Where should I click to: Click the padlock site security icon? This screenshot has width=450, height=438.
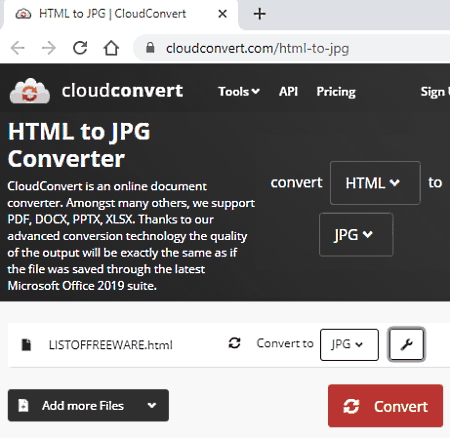coord(150,48)
